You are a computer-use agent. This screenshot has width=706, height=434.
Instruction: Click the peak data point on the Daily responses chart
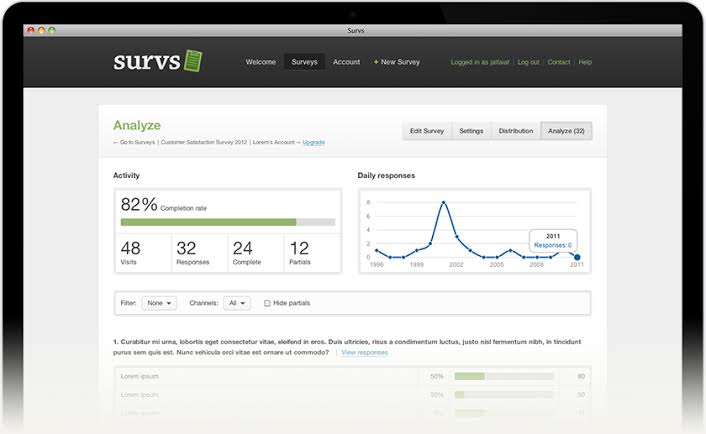point(444,203)
